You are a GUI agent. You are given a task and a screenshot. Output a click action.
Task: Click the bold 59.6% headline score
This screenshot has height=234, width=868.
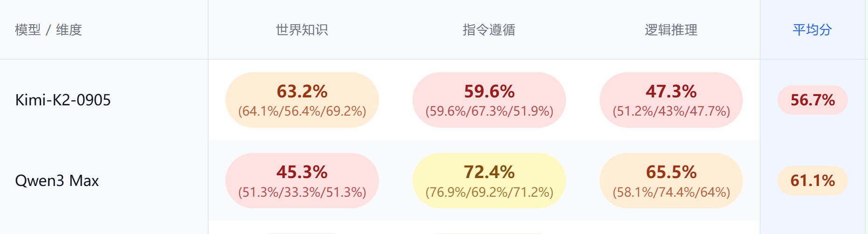point(489,91)
